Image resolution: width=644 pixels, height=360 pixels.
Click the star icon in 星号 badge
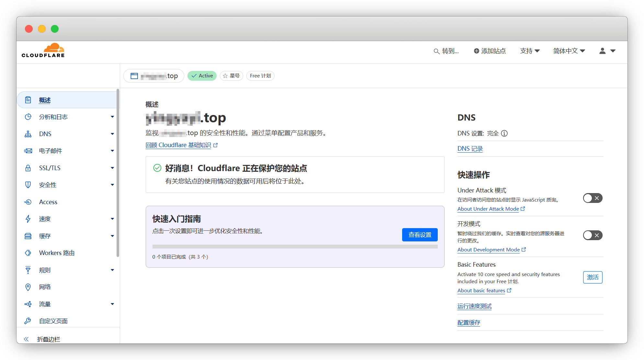point(225,76)
